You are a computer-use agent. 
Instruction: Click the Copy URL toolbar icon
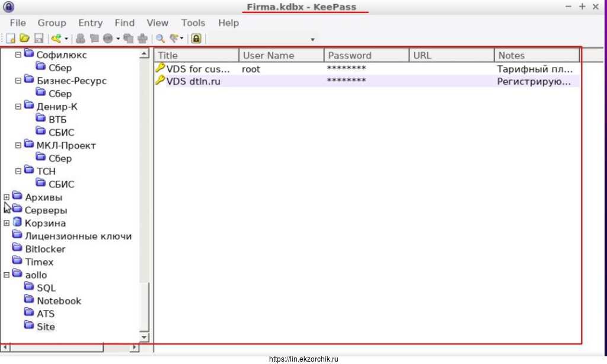pyautogui.click(x=128, y=39)
